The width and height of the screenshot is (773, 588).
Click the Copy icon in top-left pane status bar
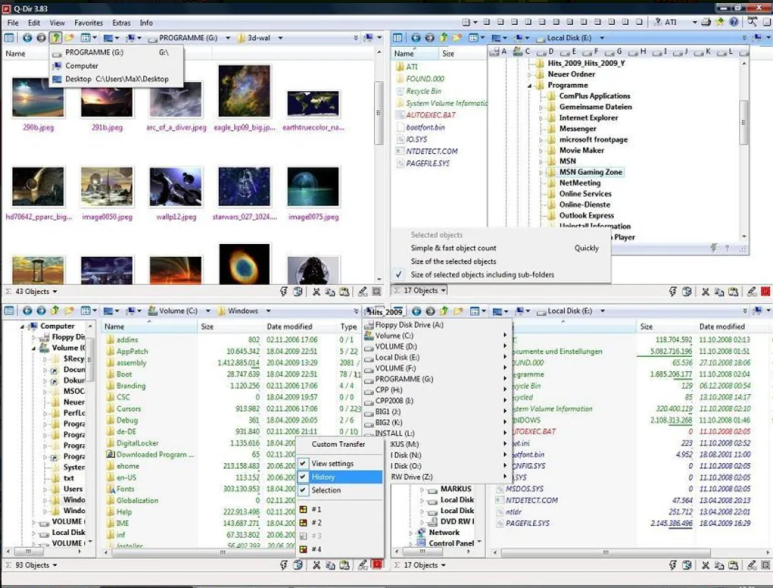click(330, 292)
